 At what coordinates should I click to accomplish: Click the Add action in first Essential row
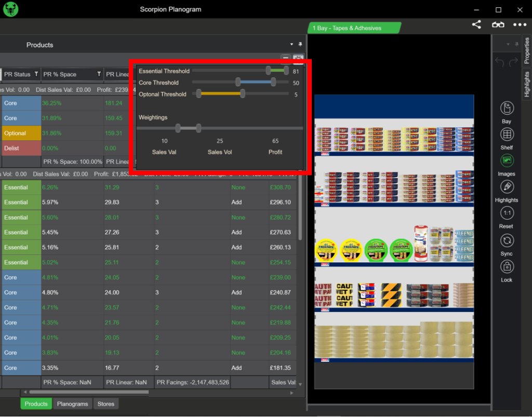point(236,203)
